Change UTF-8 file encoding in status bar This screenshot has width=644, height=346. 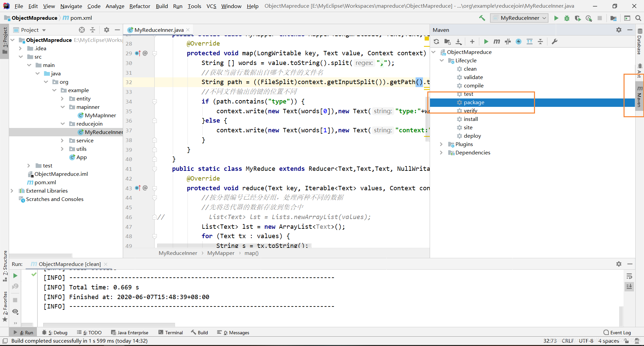click(586, 341)
